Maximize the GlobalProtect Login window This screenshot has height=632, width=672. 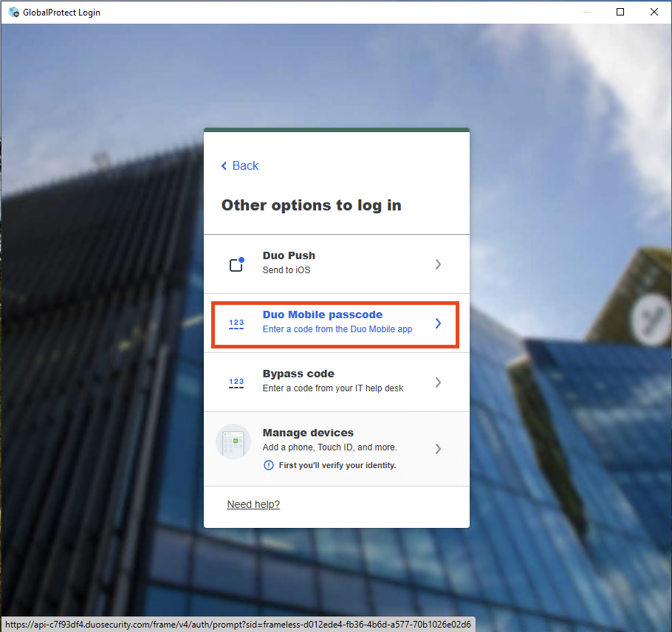point(620,12)
